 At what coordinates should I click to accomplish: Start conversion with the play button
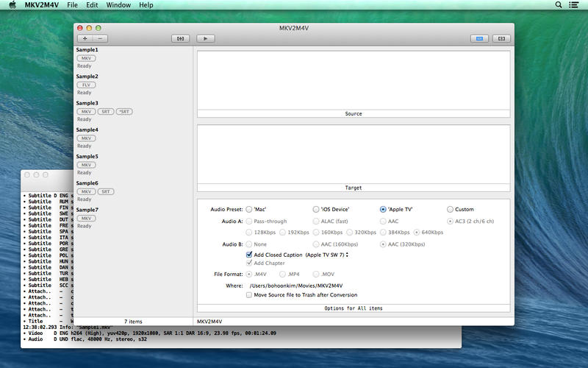point(206,38)
